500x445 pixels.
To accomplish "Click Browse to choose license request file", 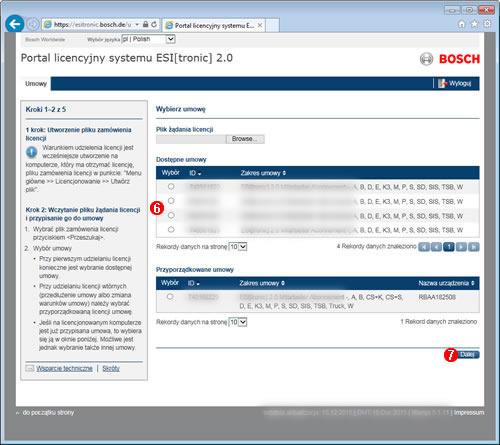I will (245, 139).
